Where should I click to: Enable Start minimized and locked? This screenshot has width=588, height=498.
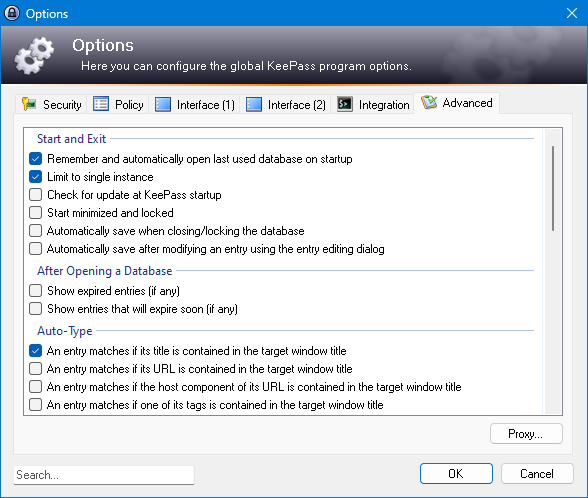(36, 213)
